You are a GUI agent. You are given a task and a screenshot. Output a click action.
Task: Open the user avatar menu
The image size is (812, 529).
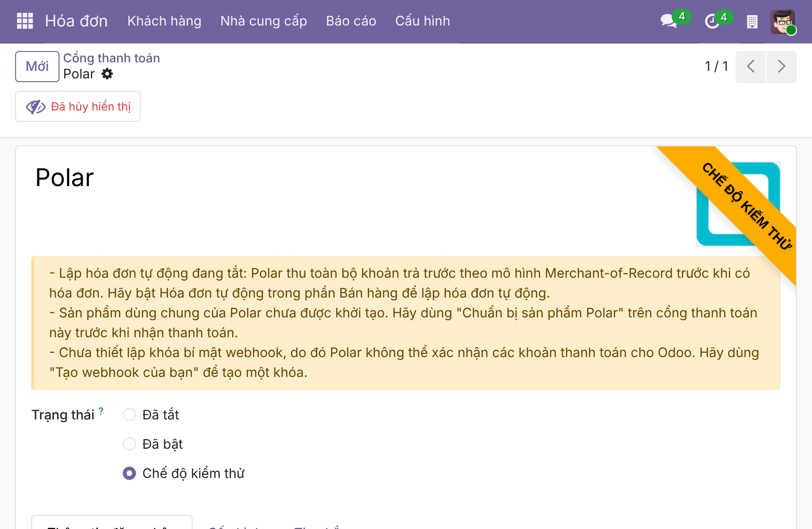pos(783,21)
